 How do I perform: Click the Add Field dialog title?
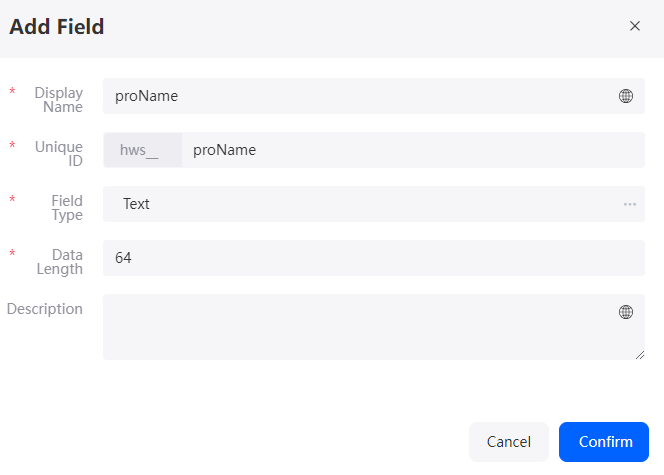tap(57, 27)
